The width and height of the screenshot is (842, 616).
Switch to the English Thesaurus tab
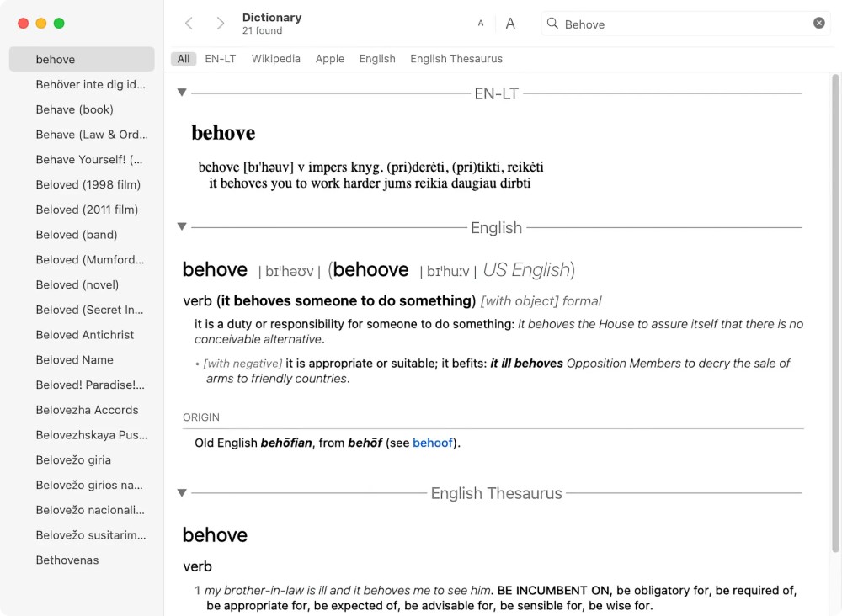pos(456,59)
